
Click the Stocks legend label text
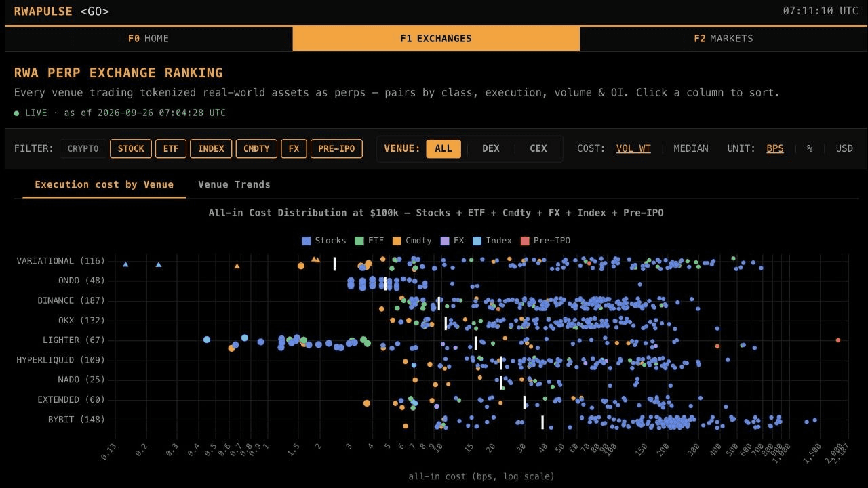(x=331, y=241)
